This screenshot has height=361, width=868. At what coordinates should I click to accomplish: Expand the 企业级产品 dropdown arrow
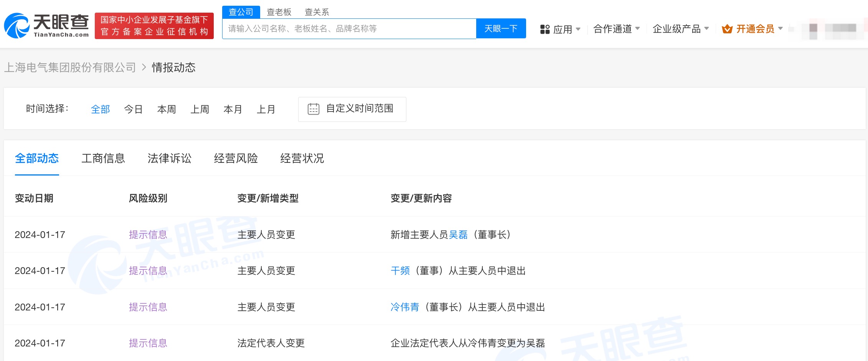click(x=706, y=28)
